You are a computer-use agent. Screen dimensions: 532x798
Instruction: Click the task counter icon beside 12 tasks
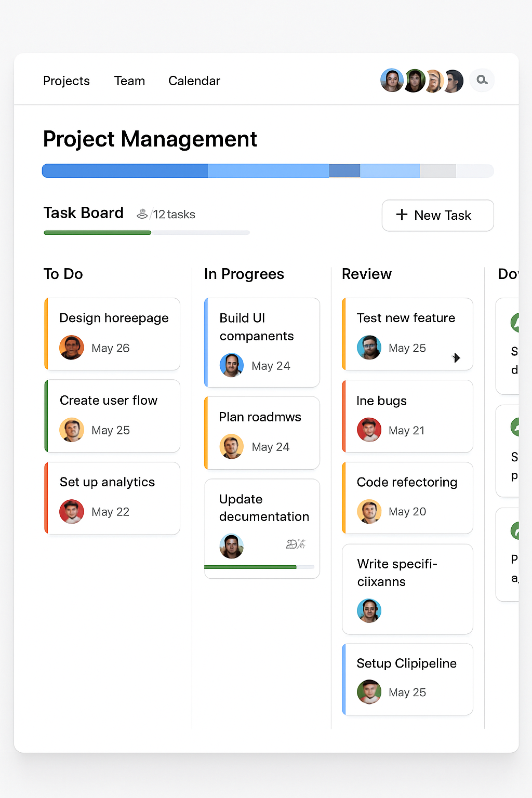tap(143, 214)
